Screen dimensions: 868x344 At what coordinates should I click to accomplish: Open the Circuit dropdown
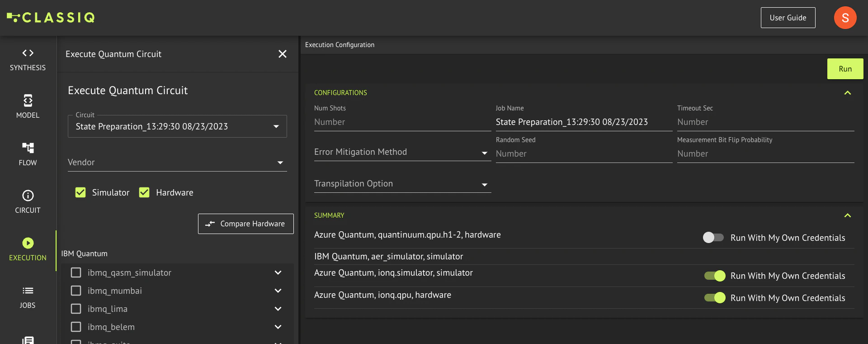coord(177,126)
